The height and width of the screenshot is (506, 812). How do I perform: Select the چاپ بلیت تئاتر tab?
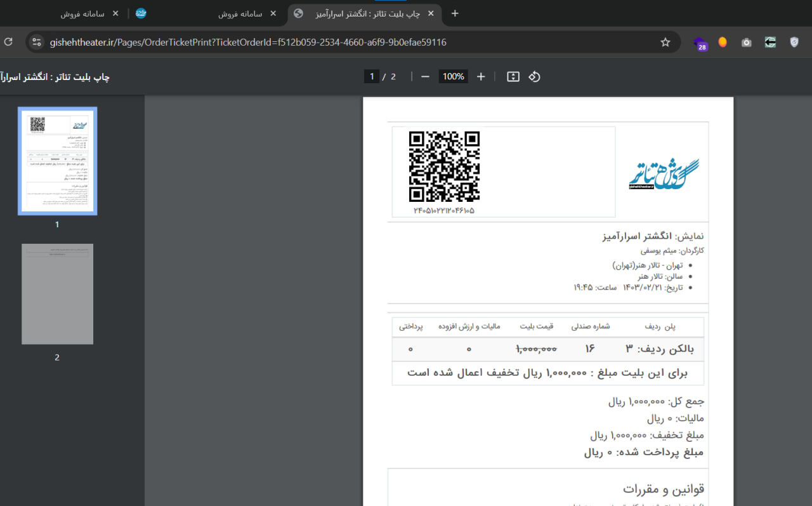tap(365, 13)
